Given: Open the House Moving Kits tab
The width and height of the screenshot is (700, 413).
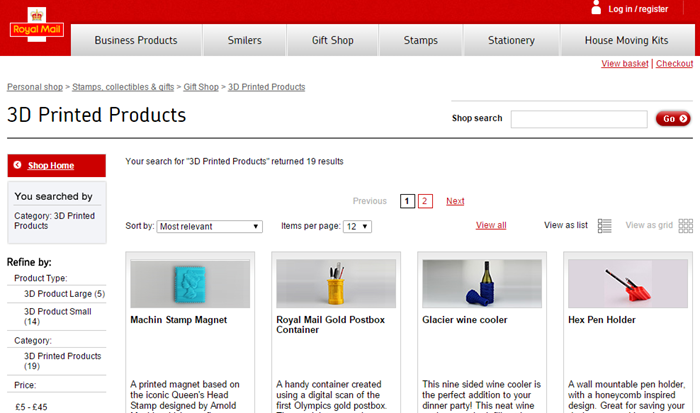Looking at the screenshot, I should point(627,40).
